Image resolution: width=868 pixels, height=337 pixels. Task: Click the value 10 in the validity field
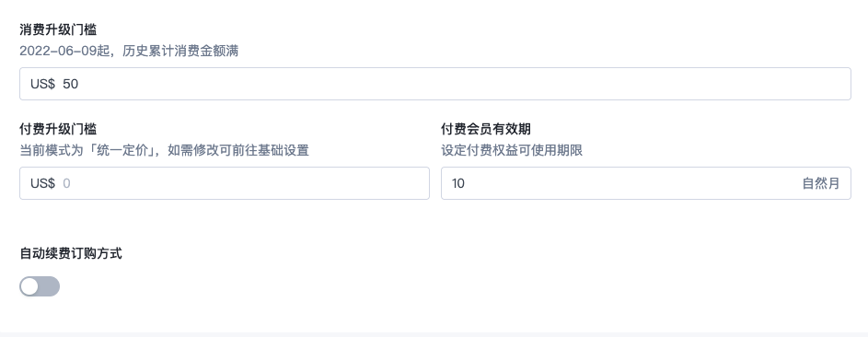point(458,183)
